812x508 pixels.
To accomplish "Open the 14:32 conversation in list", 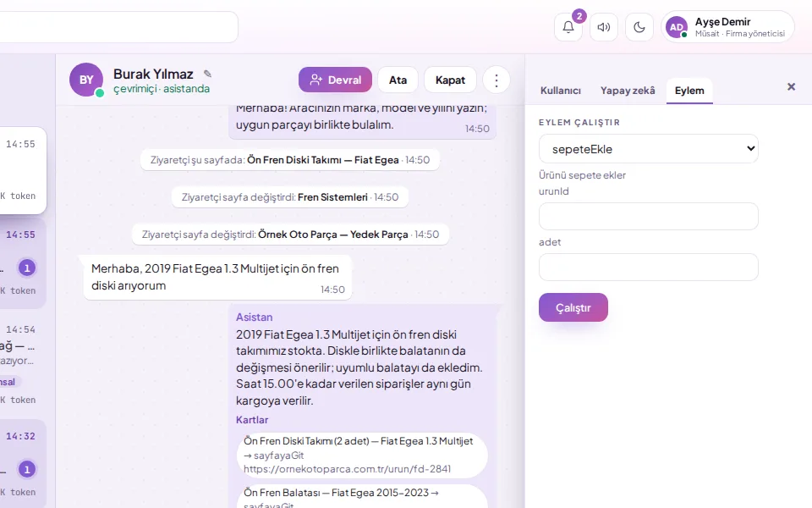I will click(x=22, y=463).
